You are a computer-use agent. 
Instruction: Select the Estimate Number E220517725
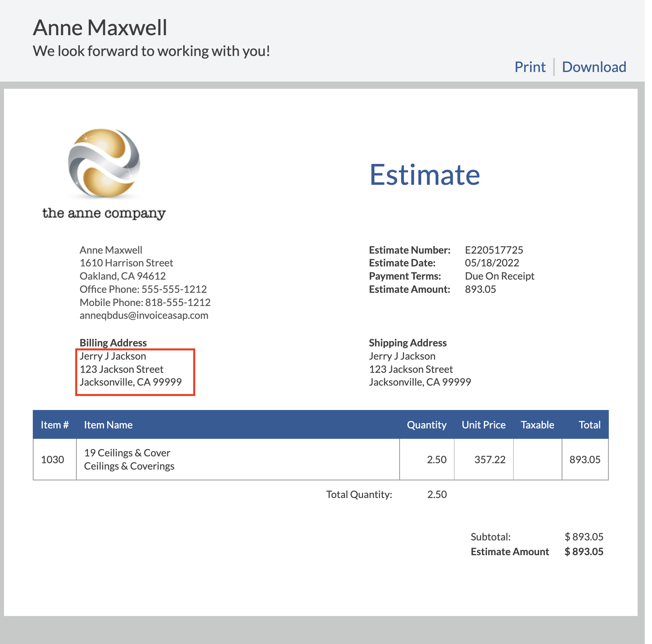(x=494, y=250)
